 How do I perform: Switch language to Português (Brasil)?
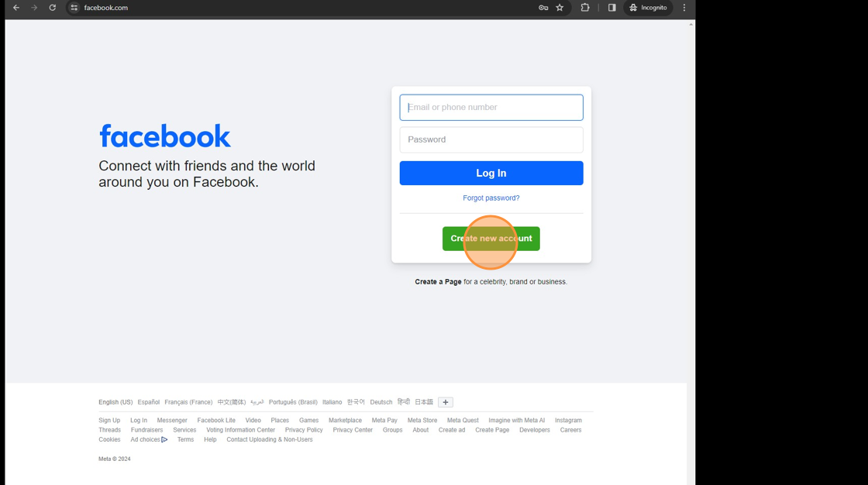pos(293,403)
